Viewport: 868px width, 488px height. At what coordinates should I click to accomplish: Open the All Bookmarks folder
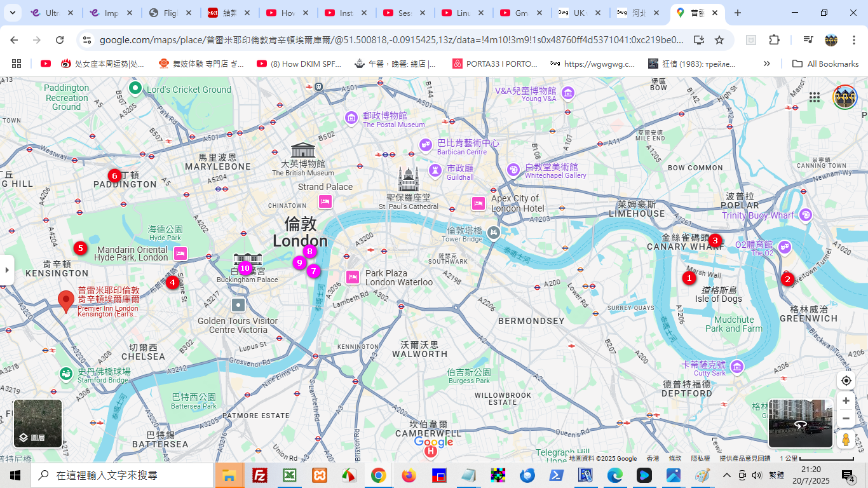pyautogui.click(x=825, y=64)
